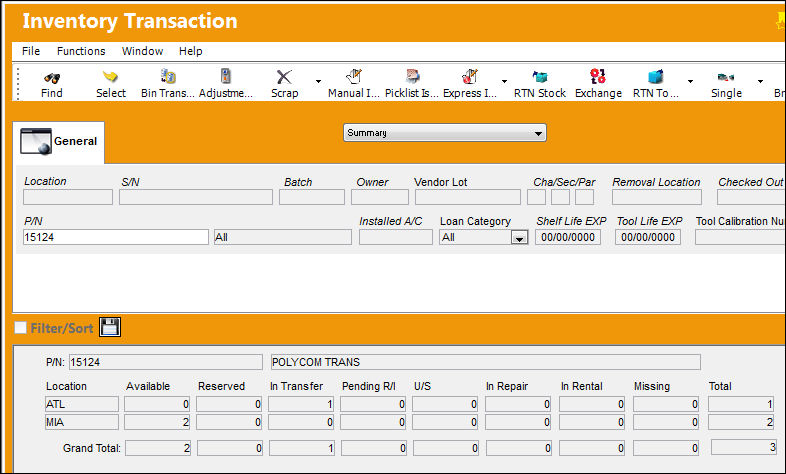The height and width of the screenshot is (474, 786).
Task: Click the Tool Calibration Number field
Action: click(740, 237)
